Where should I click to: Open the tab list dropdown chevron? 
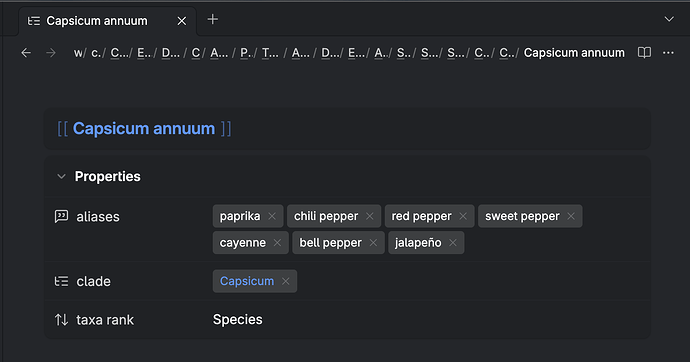tap(669, 19)
